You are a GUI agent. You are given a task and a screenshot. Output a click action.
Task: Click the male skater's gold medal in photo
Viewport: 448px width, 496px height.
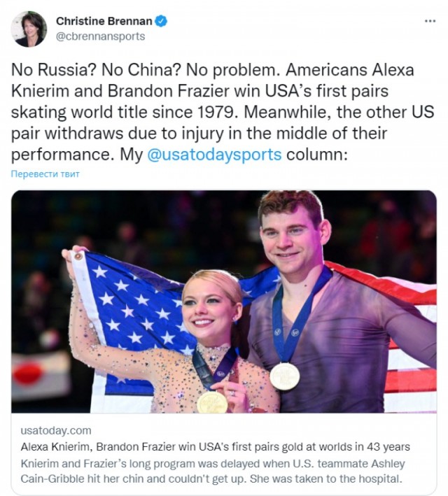click(284, 376)
